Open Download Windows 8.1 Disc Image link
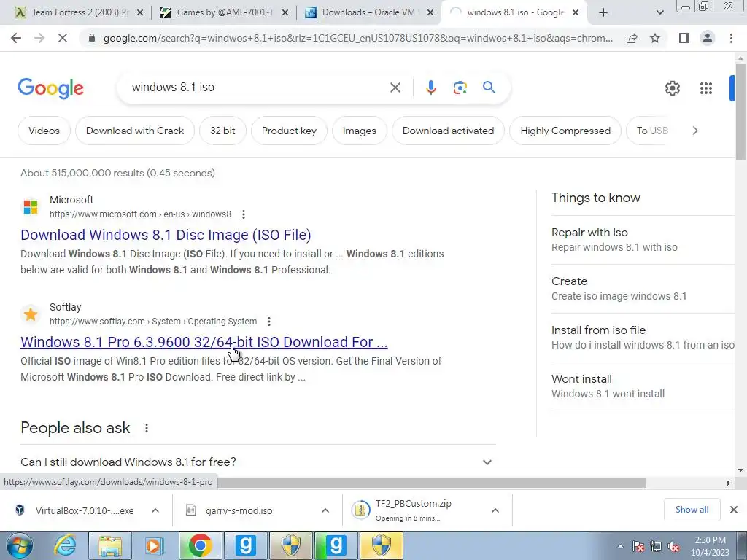 click(x=166, y=235)
